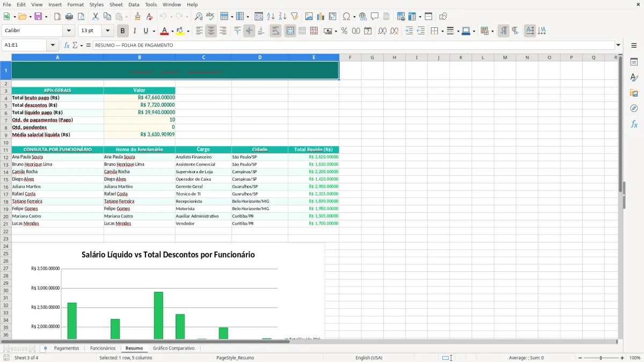Click the Print icon
The height and width of the screenshot is (362, 644).
coord(69,17)
